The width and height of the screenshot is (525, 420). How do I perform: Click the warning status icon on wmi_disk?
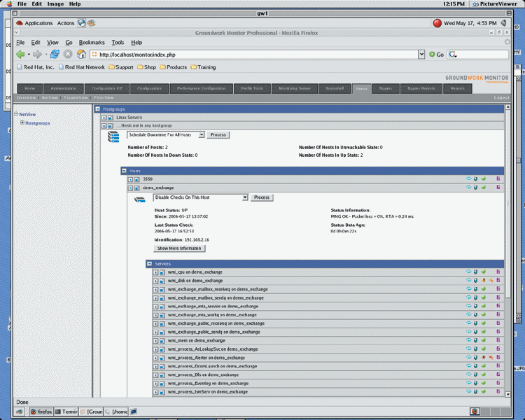(484, 280)
